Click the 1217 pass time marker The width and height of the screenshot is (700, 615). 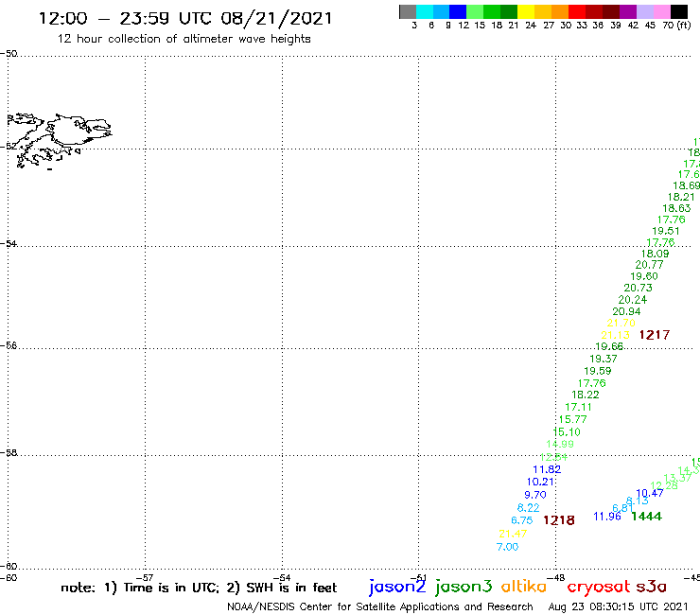(x=655, y=335)
